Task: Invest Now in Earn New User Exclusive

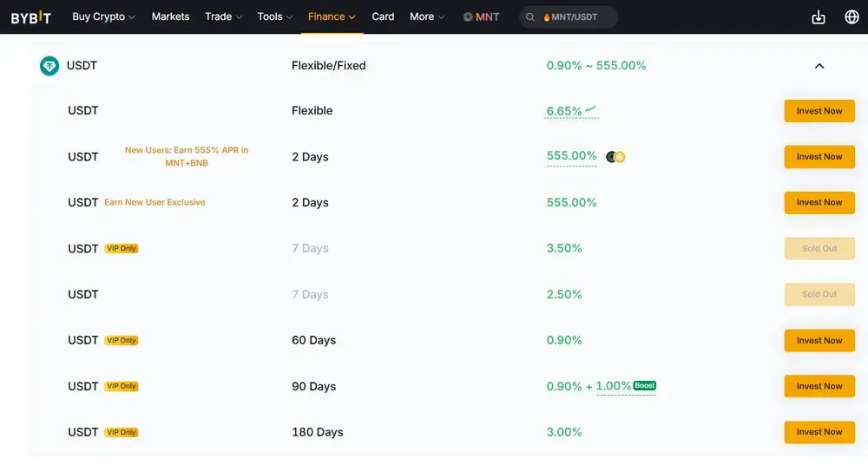Action: coord(819,203)
